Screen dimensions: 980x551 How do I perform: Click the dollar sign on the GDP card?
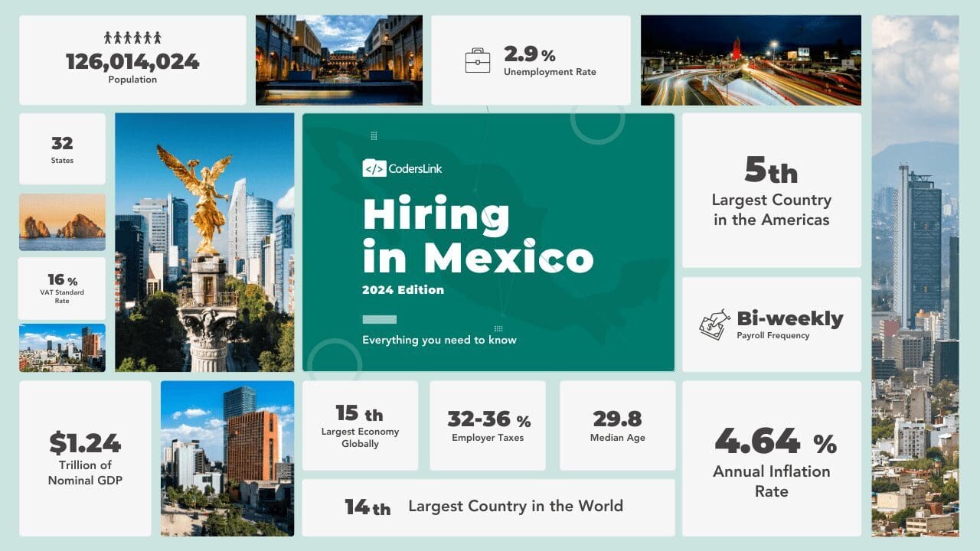pos(57,443)
